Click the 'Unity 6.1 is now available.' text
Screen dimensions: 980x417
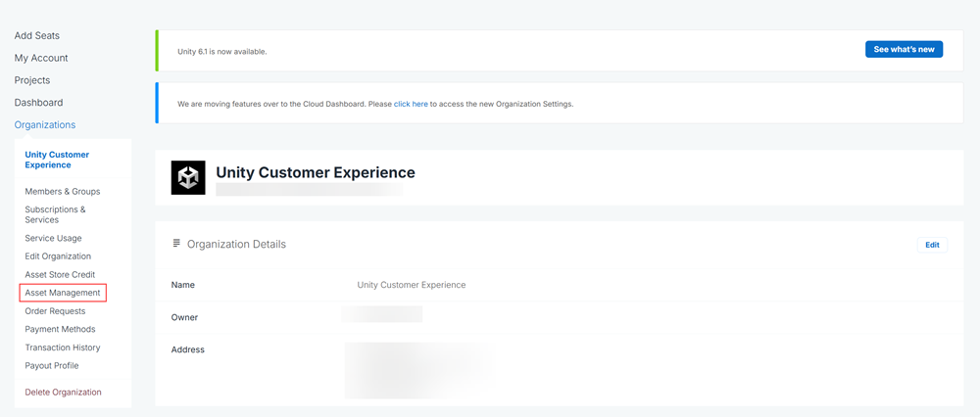pyautogui.click(x=221, y=51)
